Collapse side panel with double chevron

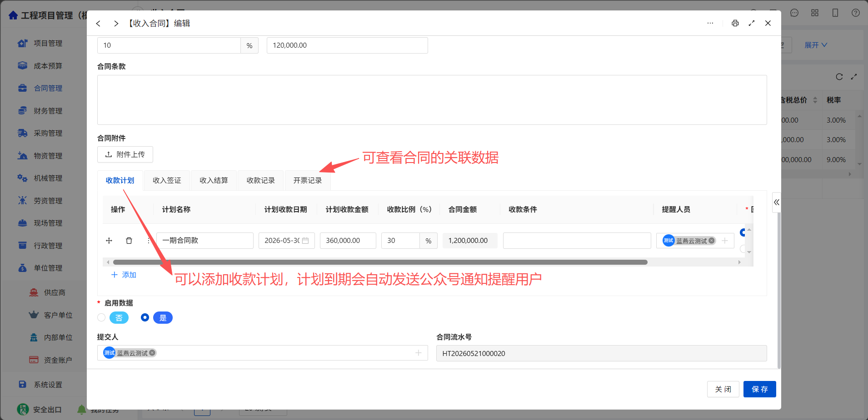[777, 203]
